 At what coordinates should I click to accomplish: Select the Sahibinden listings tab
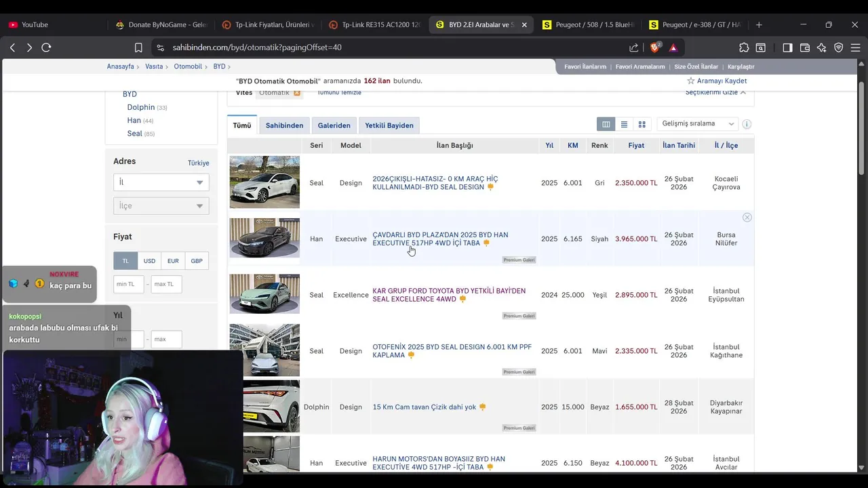click(284, 125)
